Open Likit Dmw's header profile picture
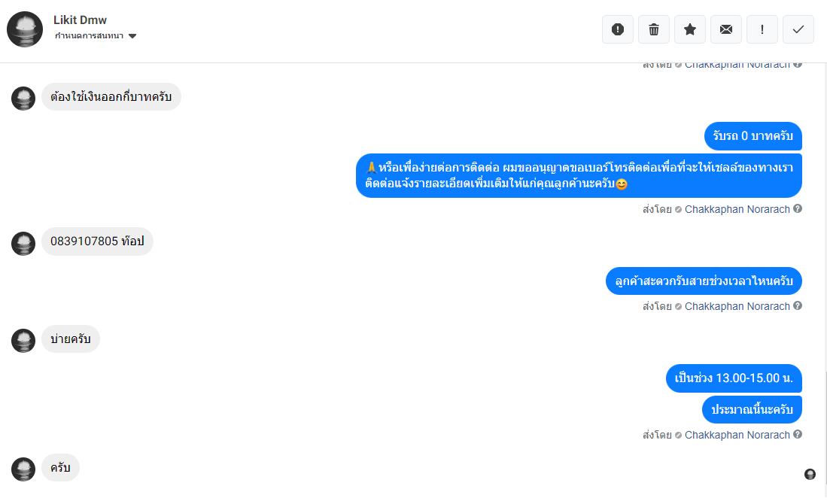 point(25,29)
